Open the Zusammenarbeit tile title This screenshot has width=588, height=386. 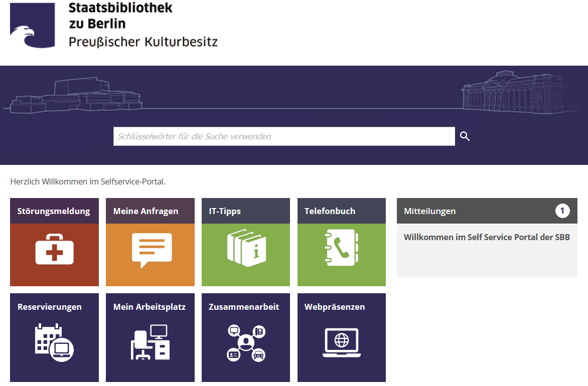point(244,307)
